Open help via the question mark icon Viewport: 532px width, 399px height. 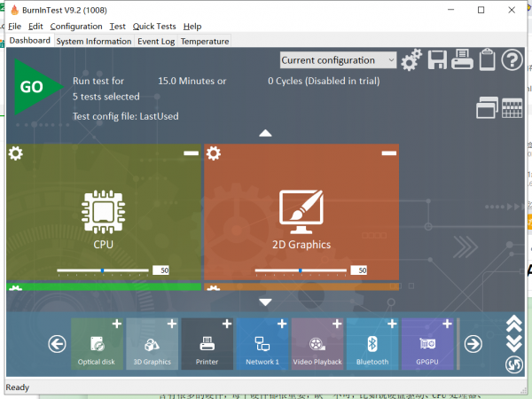point(512,60)
